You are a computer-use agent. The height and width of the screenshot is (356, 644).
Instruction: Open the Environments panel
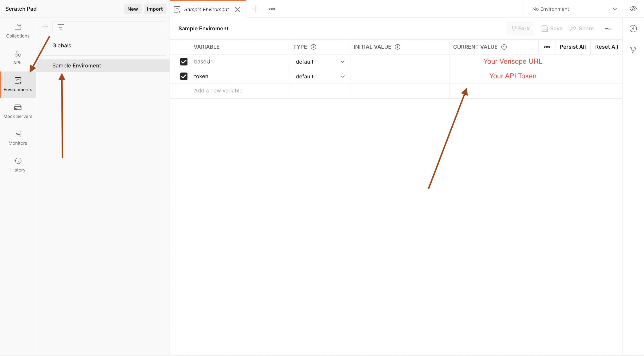pos(17,84)
